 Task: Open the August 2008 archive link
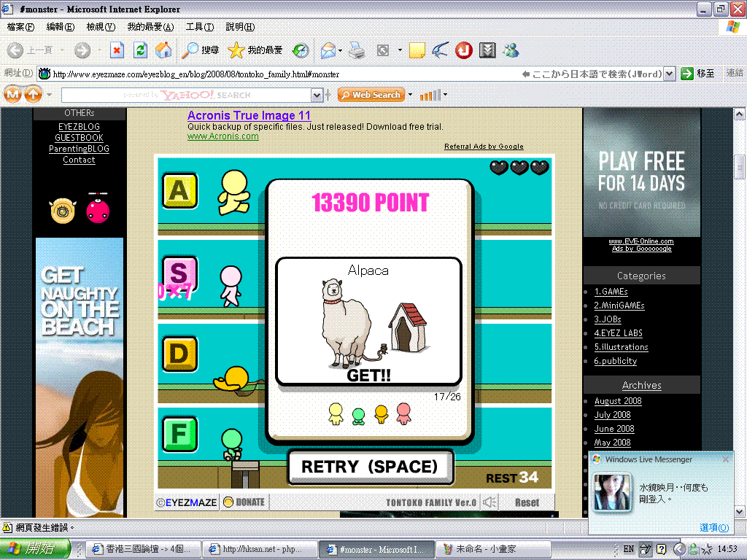point(618,401)
